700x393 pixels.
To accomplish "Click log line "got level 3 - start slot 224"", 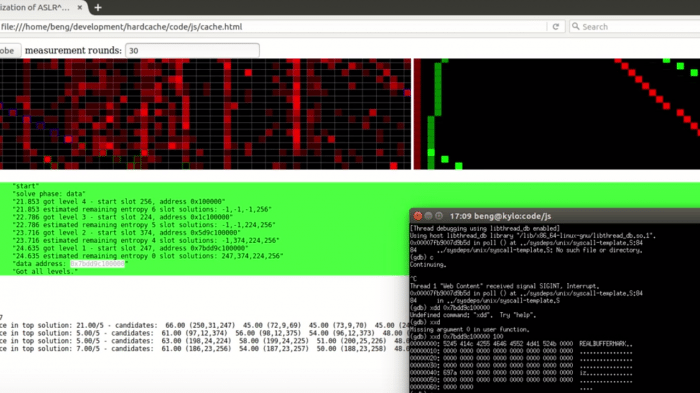I will tap(123, 217).
